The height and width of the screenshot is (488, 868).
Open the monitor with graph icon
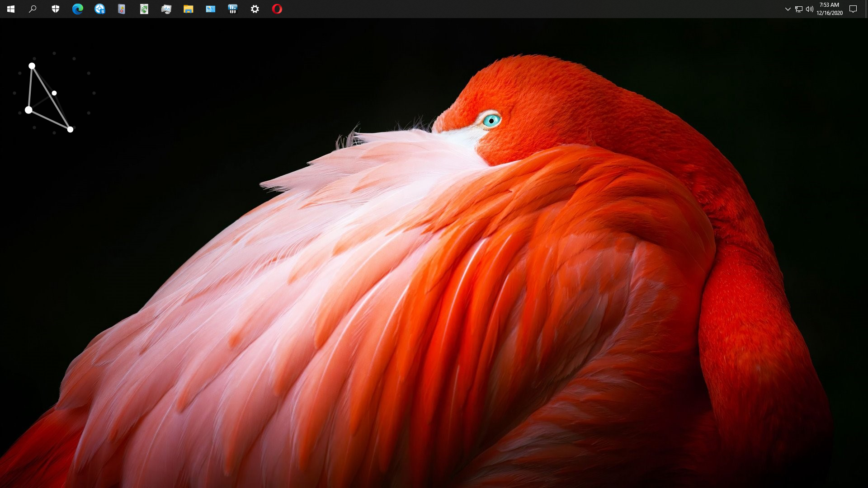pyautogui.click(x=166, y=9)
